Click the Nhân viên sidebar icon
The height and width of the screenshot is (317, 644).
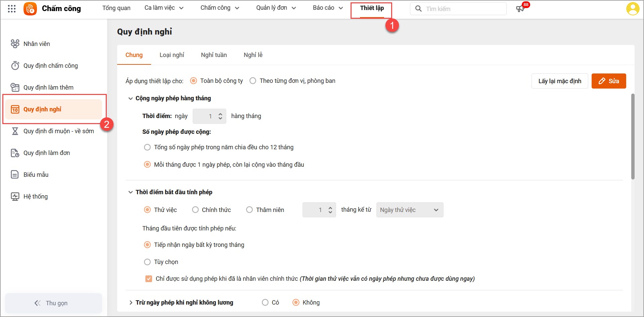[x=15, y=44]
